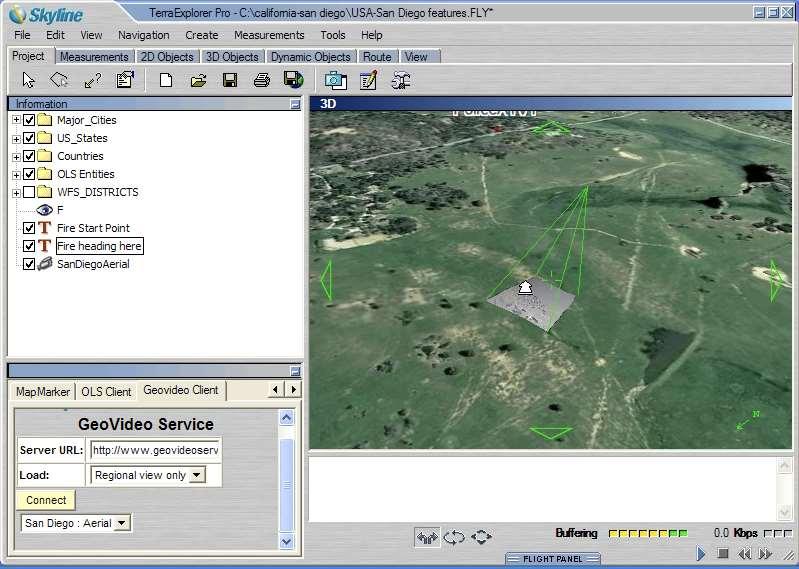
Task: Open the OLS Client tab
Action: tap(106, 391)
